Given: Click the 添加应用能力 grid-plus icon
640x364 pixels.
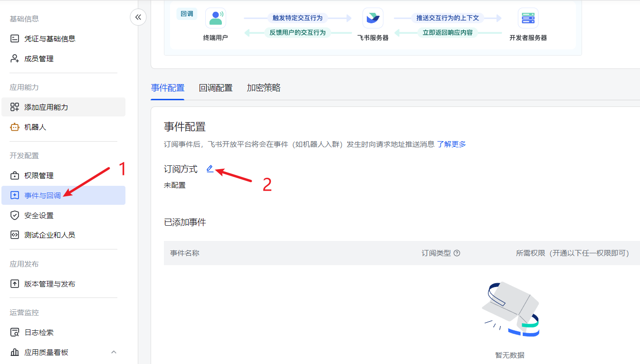Looking at the screenshot, I should click(15, 107).
